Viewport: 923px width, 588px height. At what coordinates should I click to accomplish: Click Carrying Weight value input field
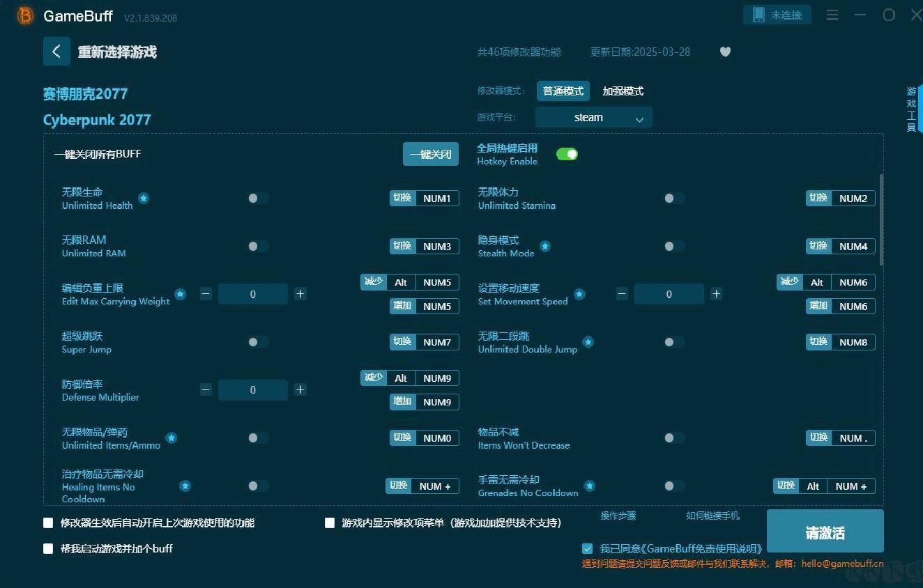click(253, 294)
